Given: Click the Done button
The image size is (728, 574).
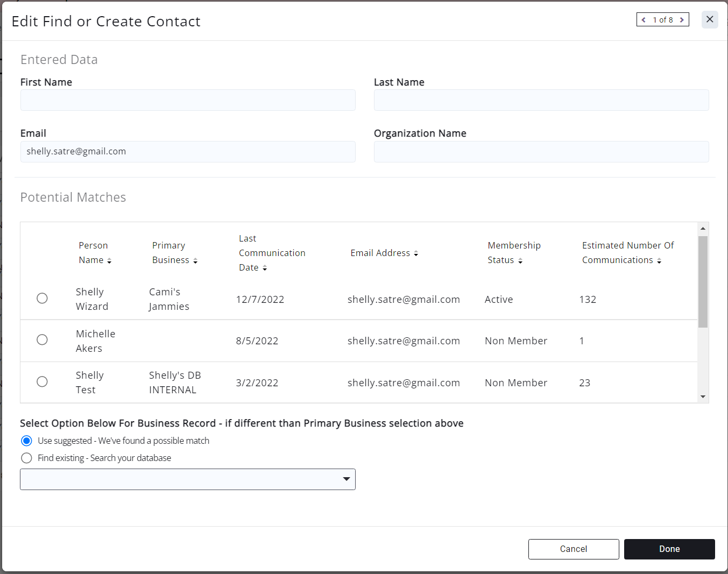Looking at the screenshot, I should 669,549.
